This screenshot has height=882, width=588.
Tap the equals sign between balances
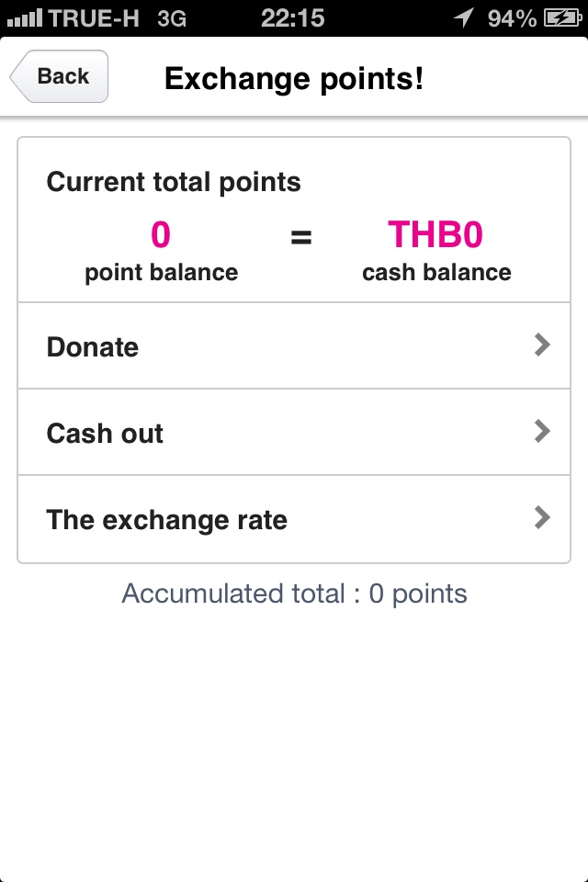pyautogui.click(x=301, y=237)
